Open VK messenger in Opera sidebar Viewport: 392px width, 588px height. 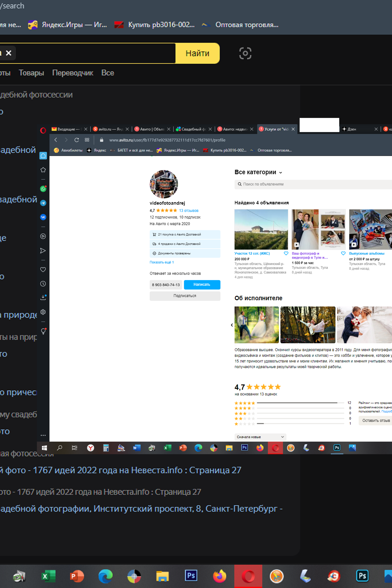[43, 217]
